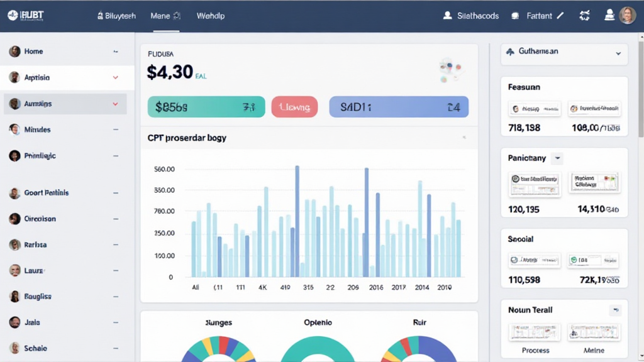Open the Process thumbnail in Noun Terall

(x=536, y=334)
